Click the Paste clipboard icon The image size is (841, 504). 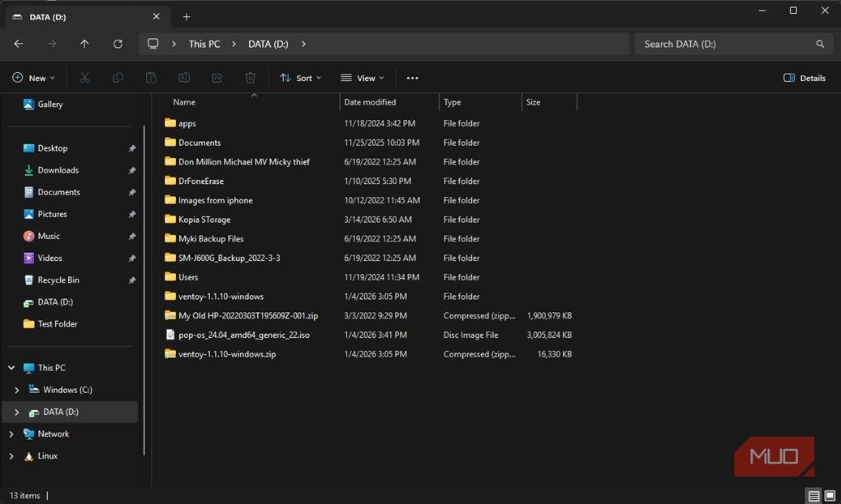point(151,78)
